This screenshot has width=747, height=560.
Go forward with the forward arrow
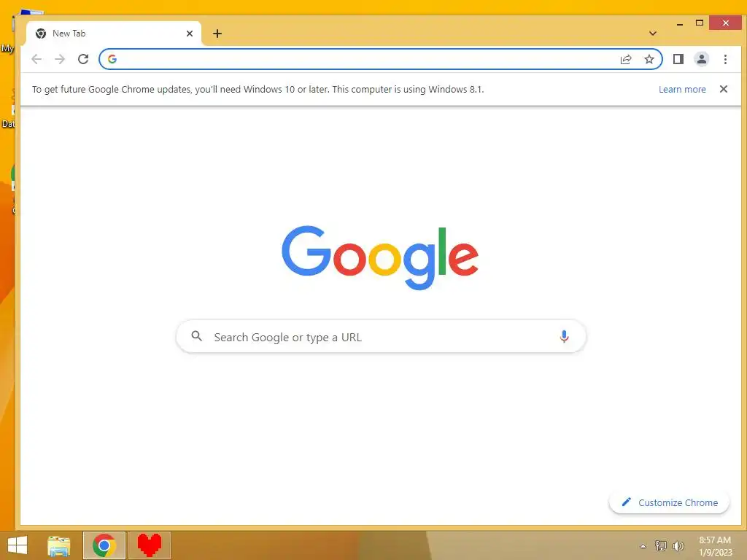point(60,59)
